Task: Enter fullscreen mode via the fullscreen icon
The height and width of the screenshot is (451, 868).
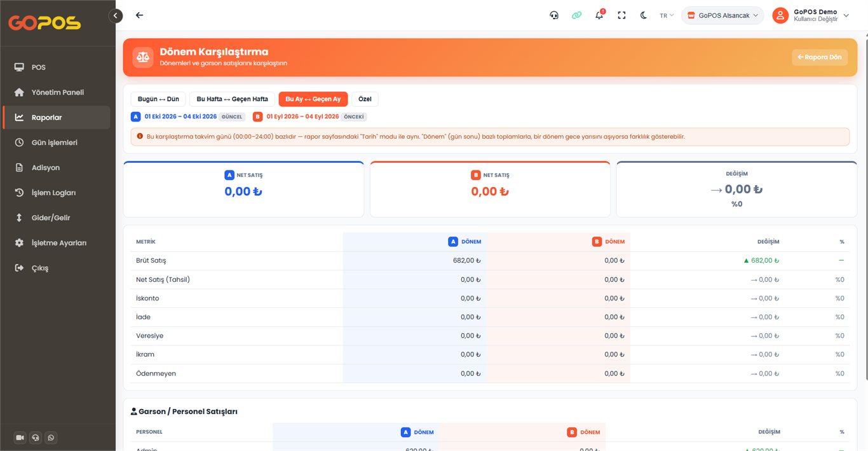Action: (x=621, y=15)
